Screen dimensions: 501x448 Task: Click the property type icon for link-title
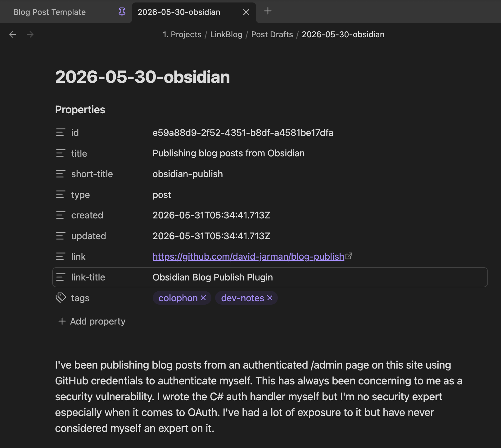click(61, 277)
